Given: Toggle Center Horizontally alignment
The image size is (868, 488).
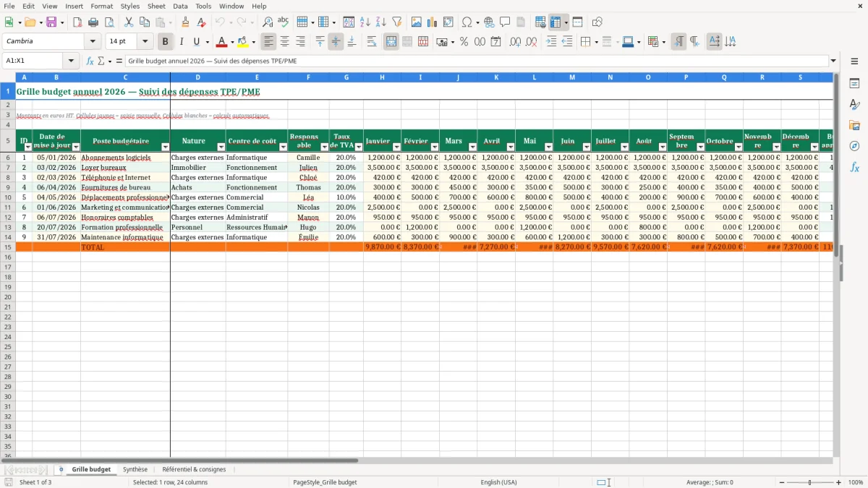Looking at the screenshot, I should tap(284, 42).
